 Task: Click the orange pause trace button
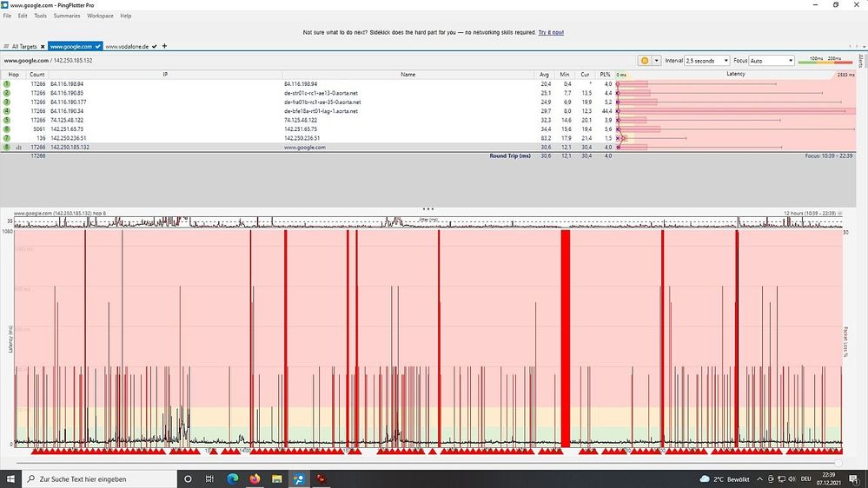pyautogui.click(x=645, y=61)
